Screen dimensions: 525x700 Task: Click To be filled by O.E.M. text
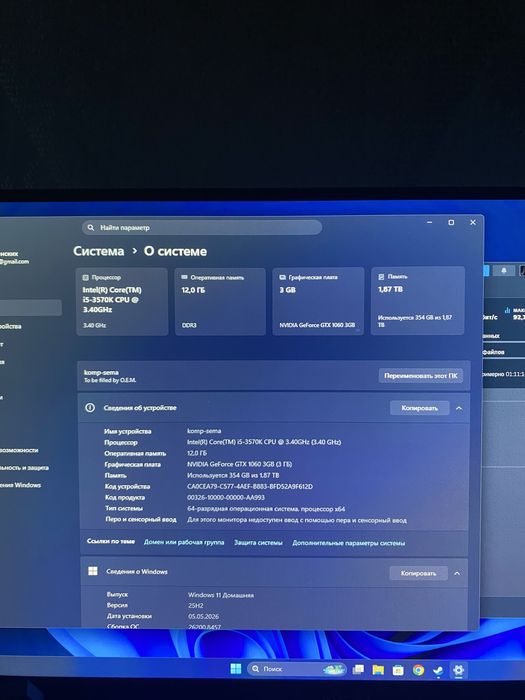pyautogui.click(x=110, y=380)
